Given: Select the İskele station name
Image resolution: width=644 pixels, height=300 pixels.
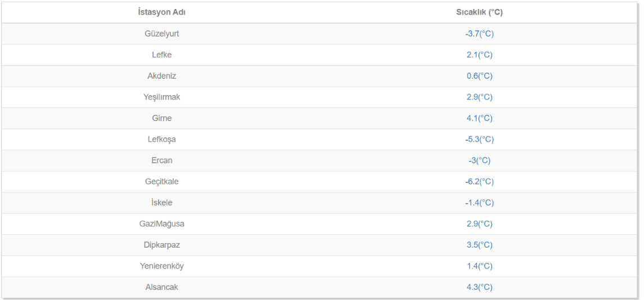Looking at the screenshot, I should (x=161, y=203).
